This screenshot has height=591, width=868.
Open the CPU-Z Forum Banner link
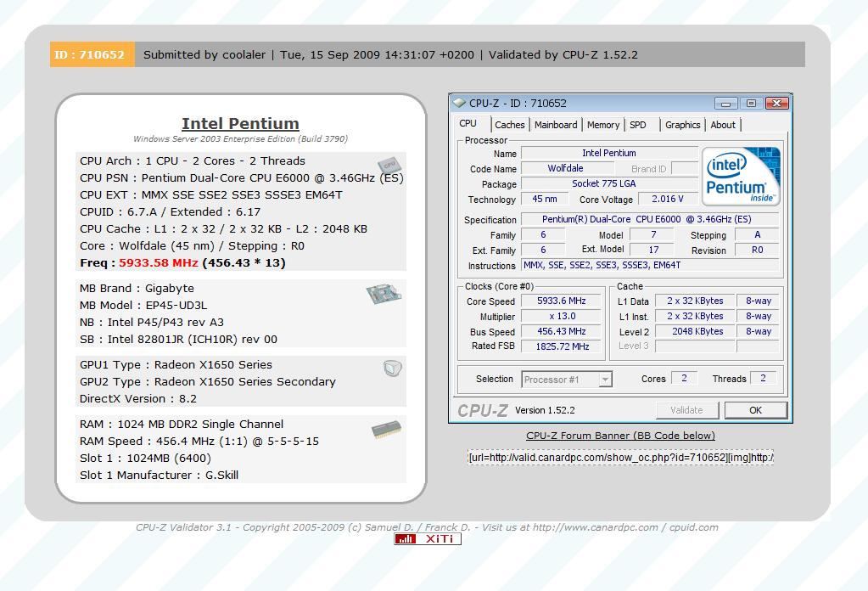(620, 435)
